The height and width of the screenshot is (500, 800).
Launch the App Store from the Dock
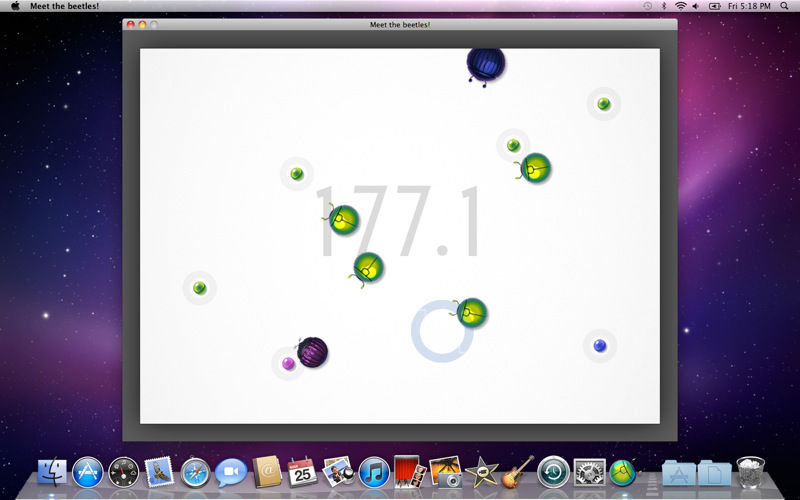tap(88, 471)
